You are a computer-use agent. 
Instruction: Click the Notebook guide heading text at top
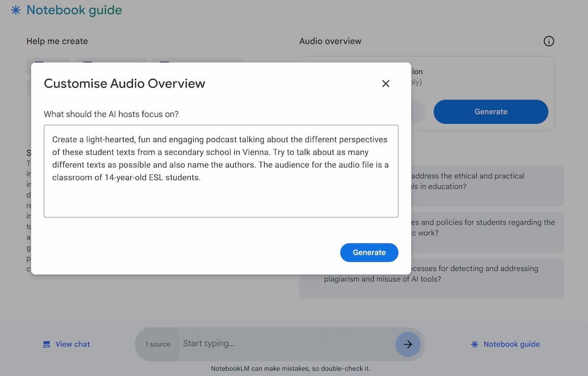(74, 10)
